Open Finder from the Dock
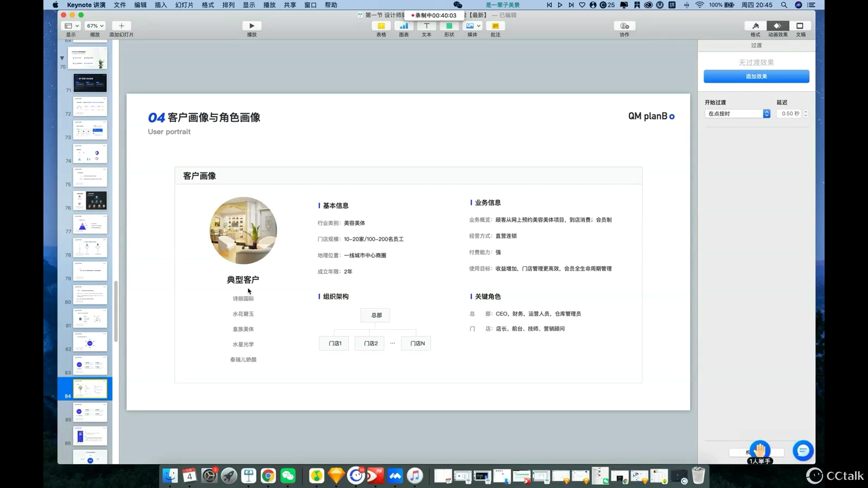 pos(170,476)
